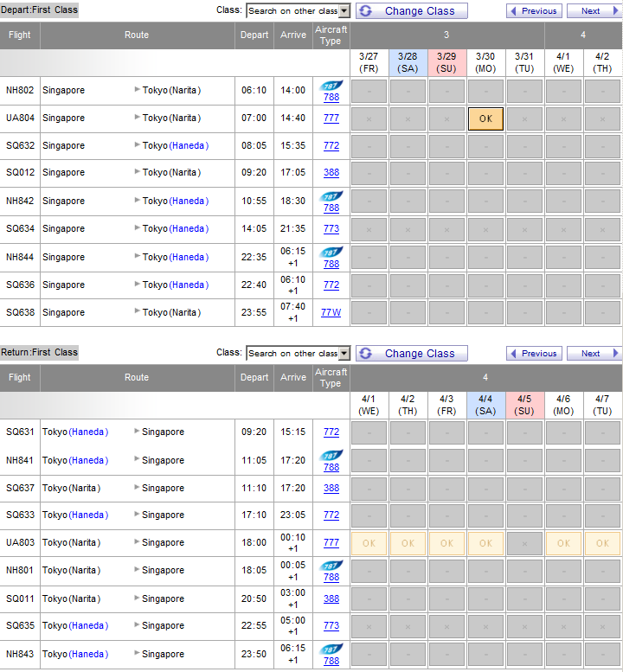Open aircraft type 77W link for SQ638
The width and height of the screenshot is (623, 672).
[x=331, y=312]
